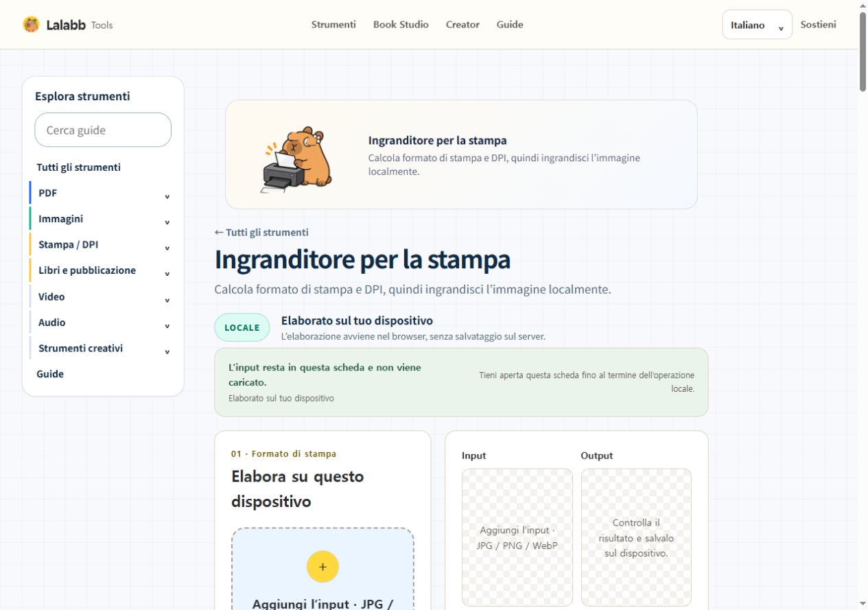
Task: Click the capybara printer illustration
Action: point(297,159)
